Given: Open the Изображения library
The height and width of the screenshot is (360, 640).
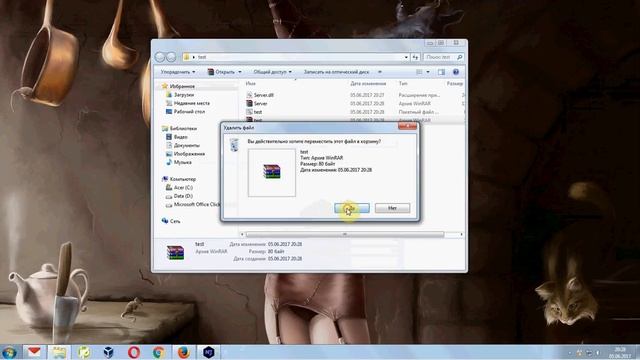Looking at the screenshot, I should (189, 154).
